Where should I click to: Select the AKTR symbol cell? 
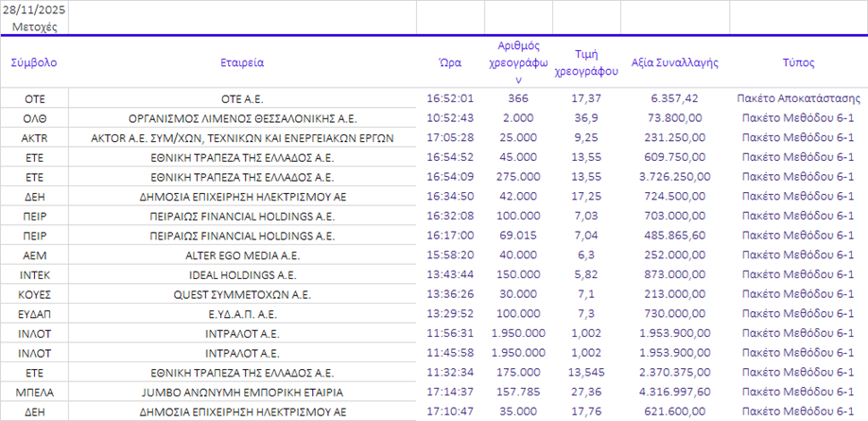click(34, 138)
